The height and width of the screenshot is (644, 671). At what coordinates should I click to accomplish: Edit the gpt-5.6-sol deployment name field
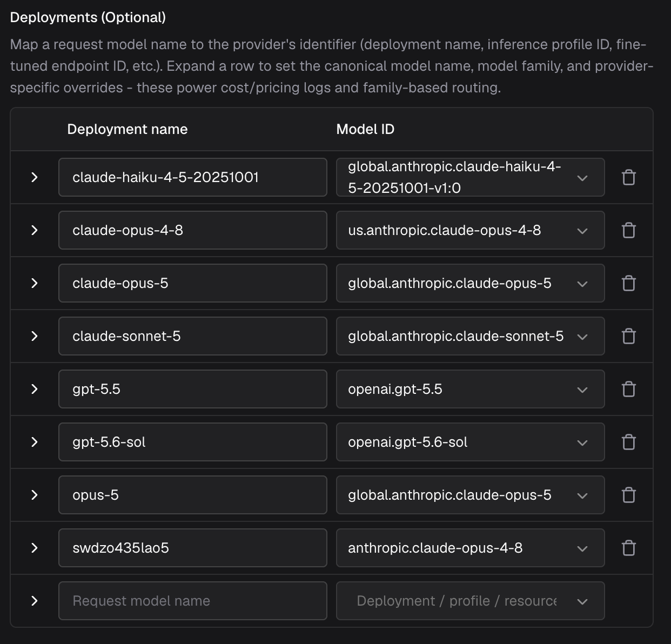[x=193, y=442]
